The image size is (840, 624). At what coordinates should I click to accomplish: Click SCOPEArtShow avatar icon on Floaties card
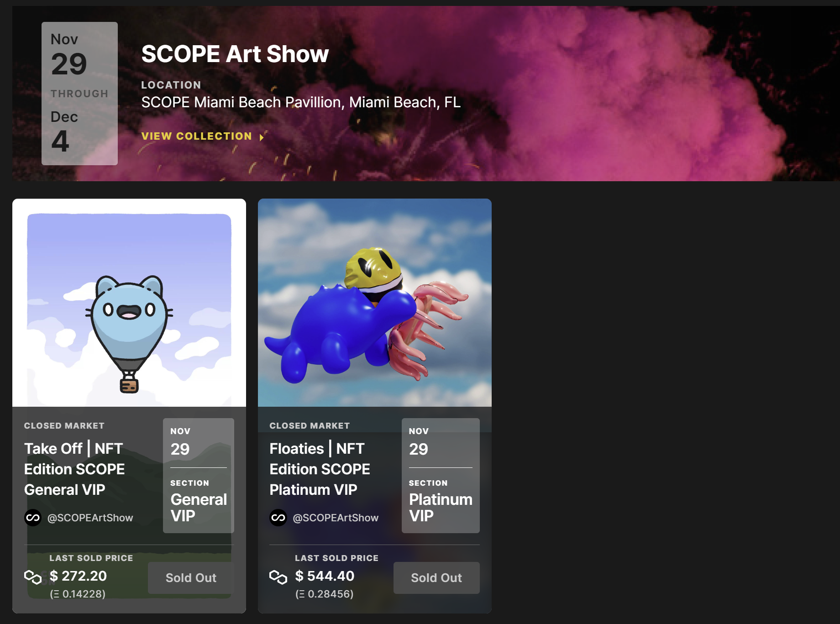point(278,518)
